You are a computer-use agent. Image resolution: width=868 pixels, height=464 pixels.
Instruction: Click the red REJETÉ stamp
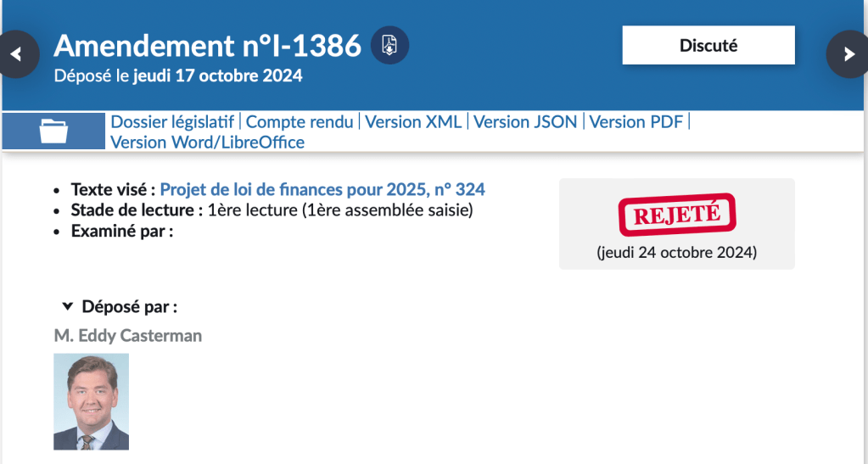pyautogui.click(x=676, y=215)
